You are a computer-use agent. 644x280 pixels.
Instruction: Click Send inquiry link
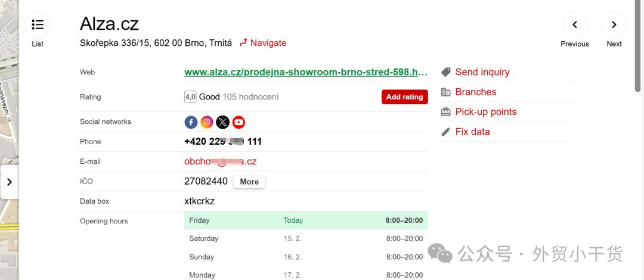[x=482, y=72]
